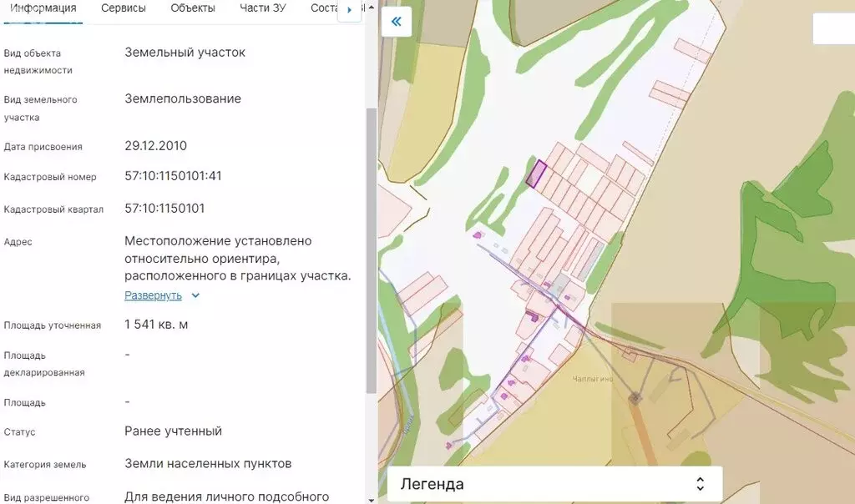Click the Легенда title bar
The height and width of the screenshot is (504, 855).
(434, 484)
